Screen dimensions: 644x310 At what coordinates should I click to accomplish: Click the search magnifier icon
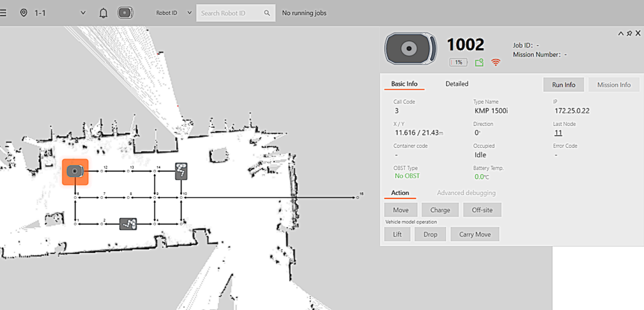pos(266,13)
